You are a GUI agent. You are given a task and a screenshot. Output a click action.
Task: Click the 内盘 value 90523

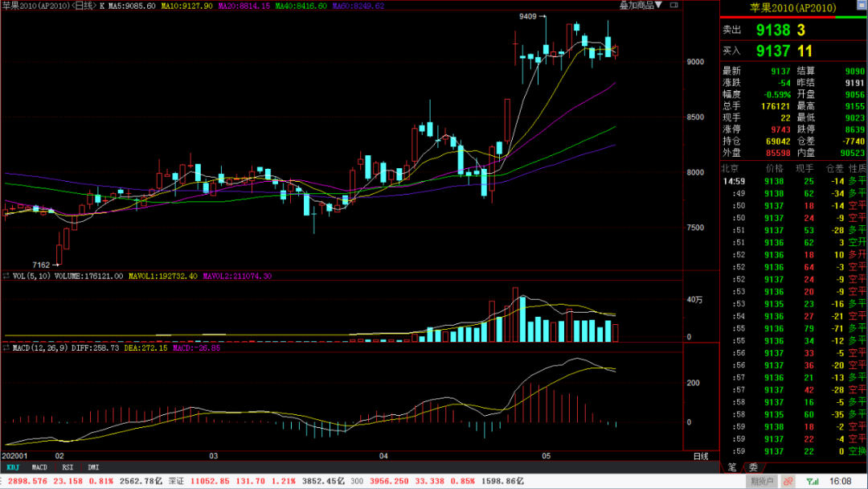pos(853,153)
